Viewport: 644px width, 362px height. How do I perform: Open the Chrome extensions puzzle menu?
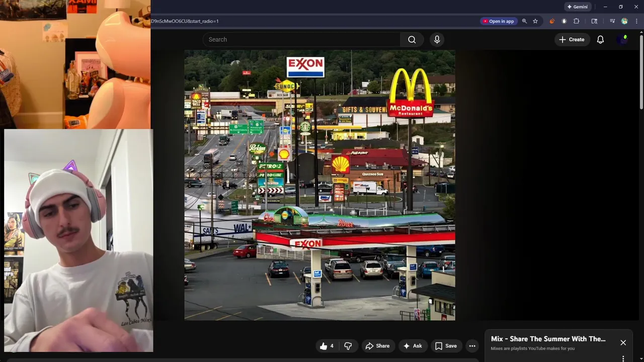point(577,21)
